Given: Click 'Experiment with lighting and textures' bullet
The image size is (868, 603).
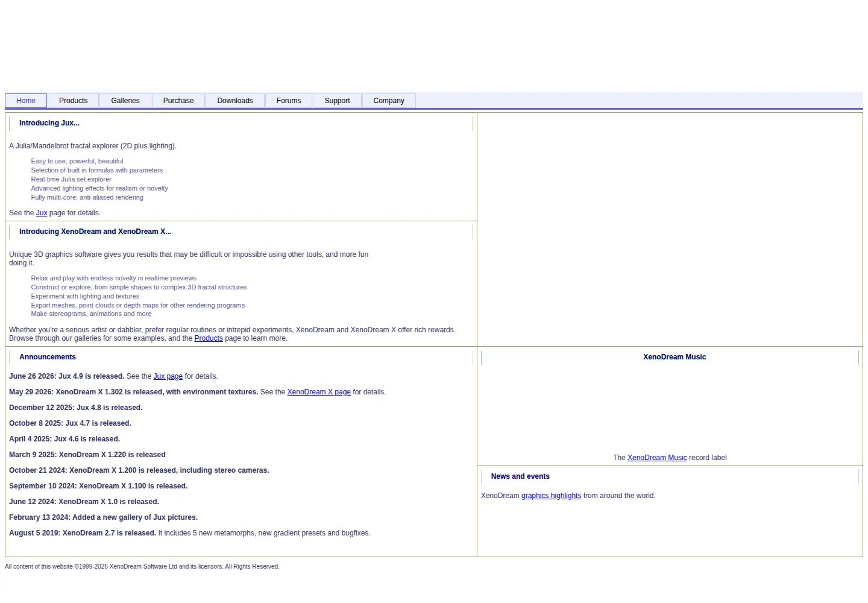Looking at the screenshot, I should tap(85, 296).
